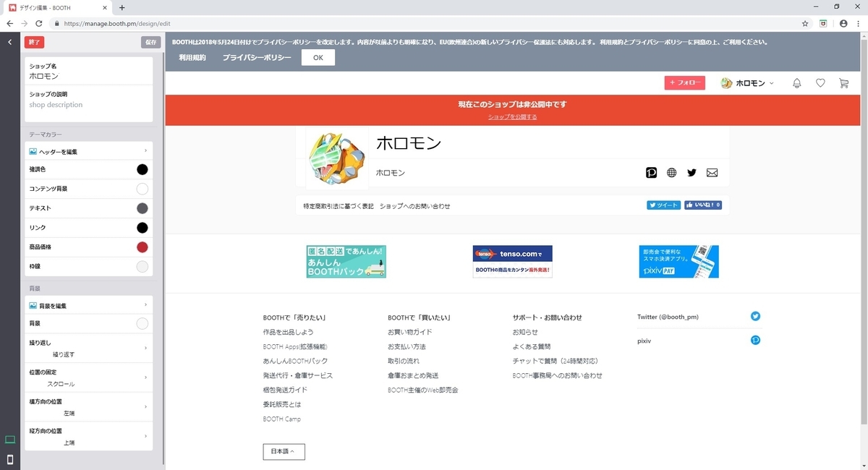This screenshot has height=470, width=868.
Task: Collapse the sidebar with the left arrow
Action: coord(9,42)
